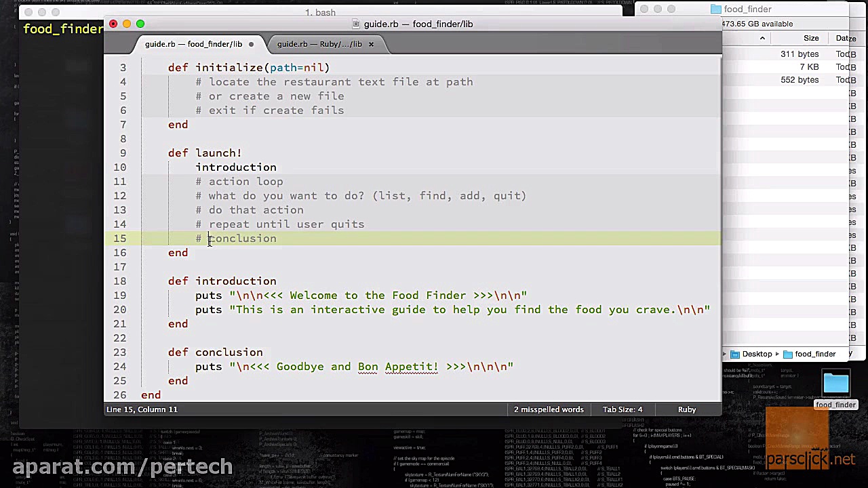Screen dimensions: 868x488
Task: Click the food_finder folder icon in Finder title
Action: (x=716, y=9)
